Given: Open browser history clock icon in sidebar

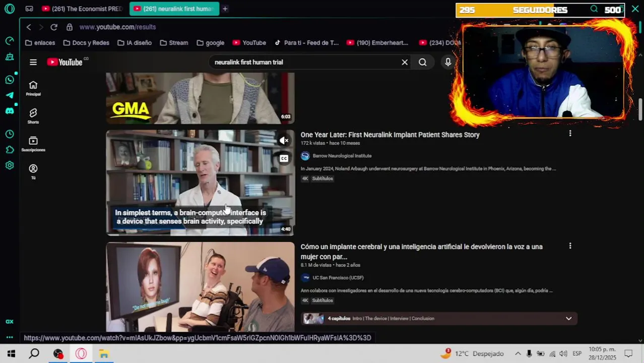Looking at the screenshot, I should [10, 134].
